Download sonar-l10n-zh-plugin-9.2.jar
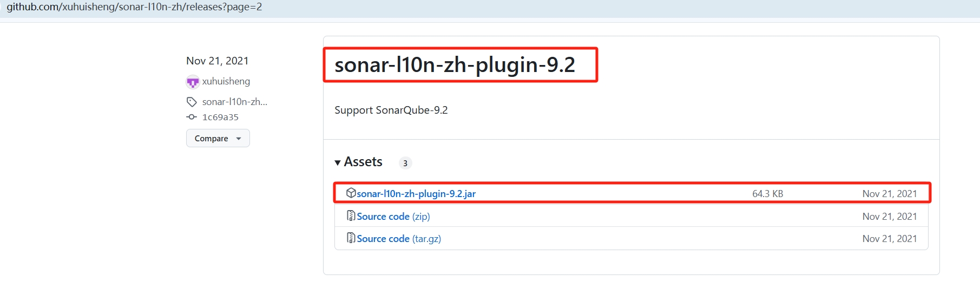This screenshot has width=980, height=281. (416, 194)
